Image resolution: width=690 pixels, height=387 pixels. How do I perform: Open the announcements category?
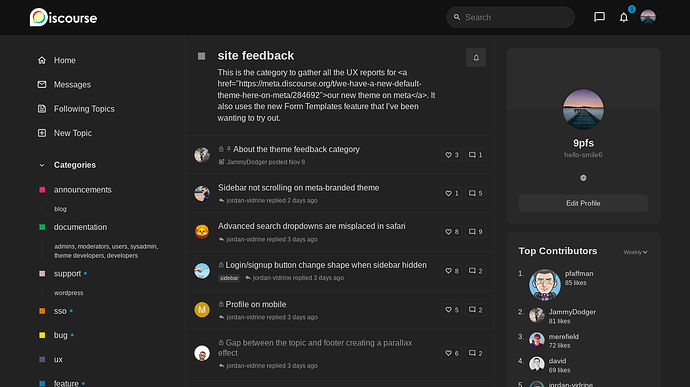(82, 190)
